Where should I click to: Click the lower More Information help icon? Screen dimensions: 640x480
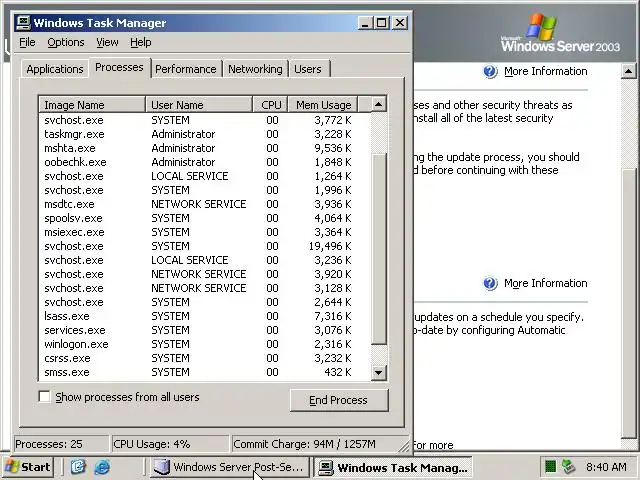coord(490,283)
